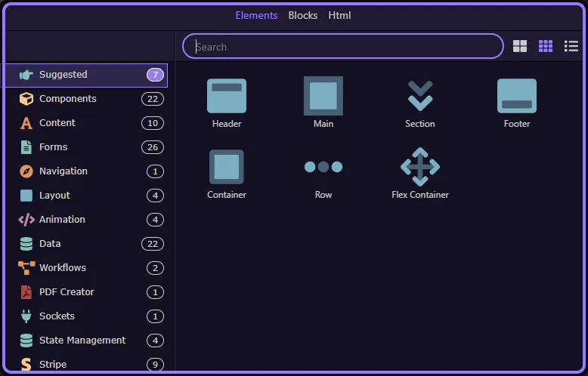Switch to small grid view
Screen dimensions: 588x376
tap(546, 46)
